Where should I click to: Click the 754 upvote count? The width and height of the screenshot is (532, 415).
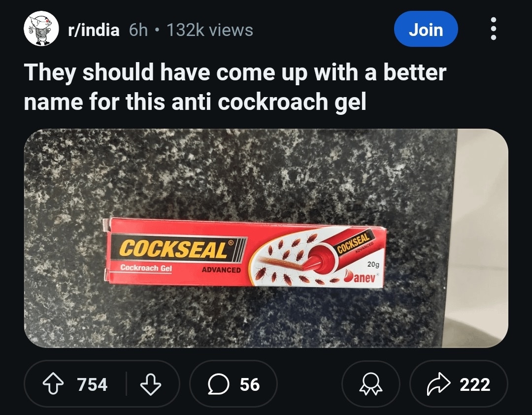[92, 384]
